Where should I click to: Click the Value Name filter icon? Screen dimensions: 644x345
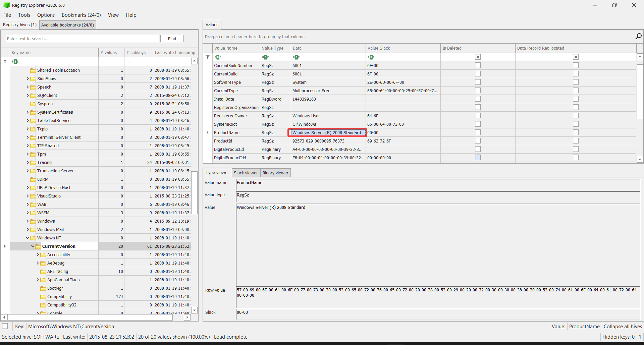point(218,57)
